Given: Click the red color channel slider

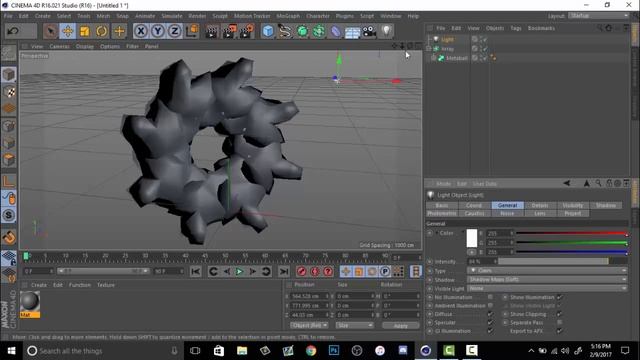Looking at the screenshot, I should 571,233.
